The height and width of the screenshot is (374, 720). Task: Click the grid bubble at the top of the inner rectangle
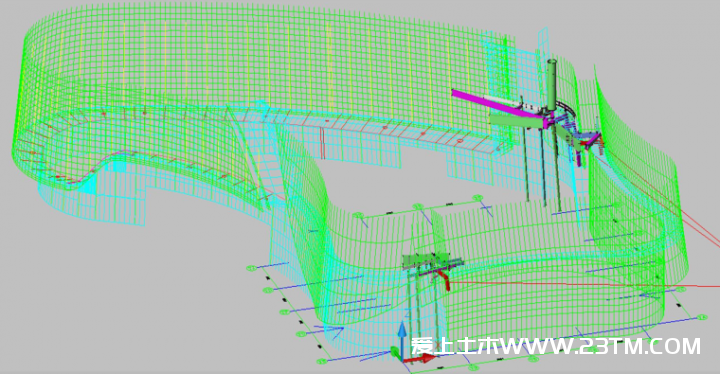[x=478, y=198]
